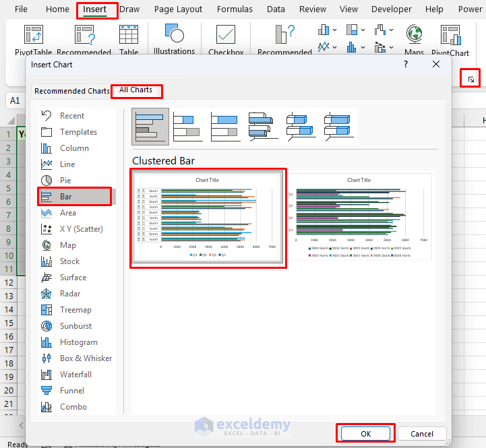
Task: Choose Histogram chart category
Action: pyautogui.click(x=77, y=342)
